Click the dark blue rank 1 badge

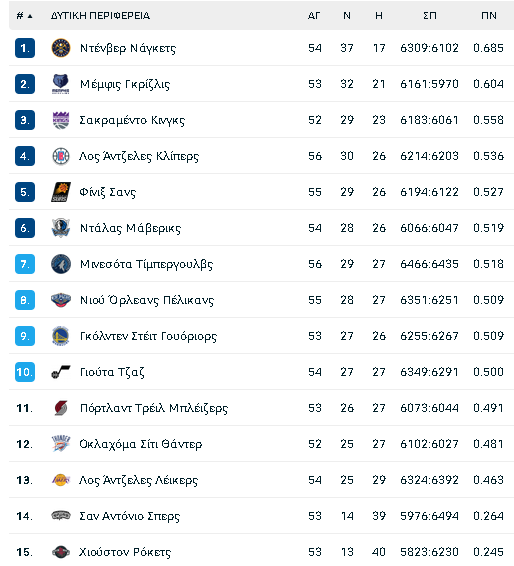(25, 48)
